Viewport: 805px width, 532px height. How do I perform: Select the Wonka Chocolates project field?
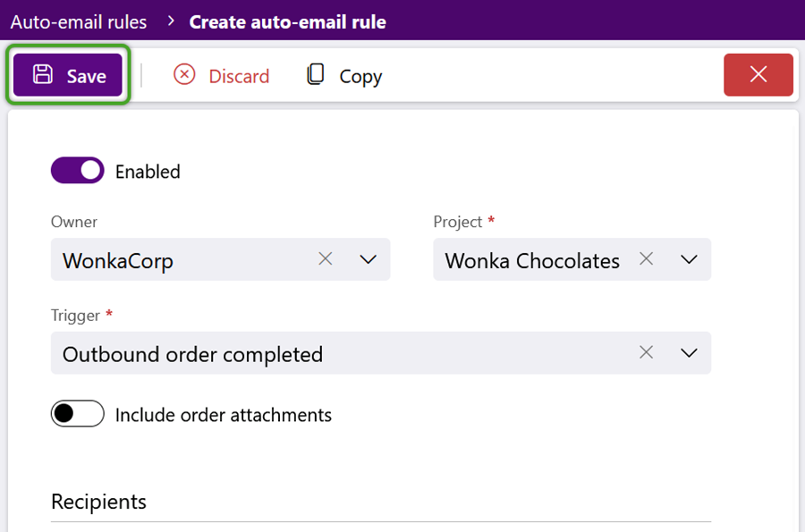click(x=572, y=259)
